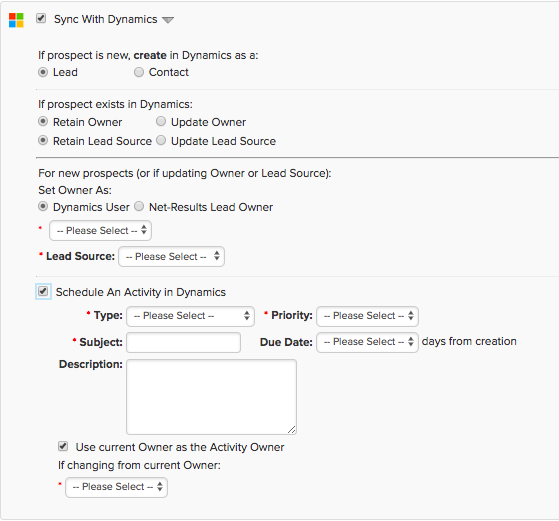Click the Microsoft Dynamics logo icon

[x=16, y=20]
